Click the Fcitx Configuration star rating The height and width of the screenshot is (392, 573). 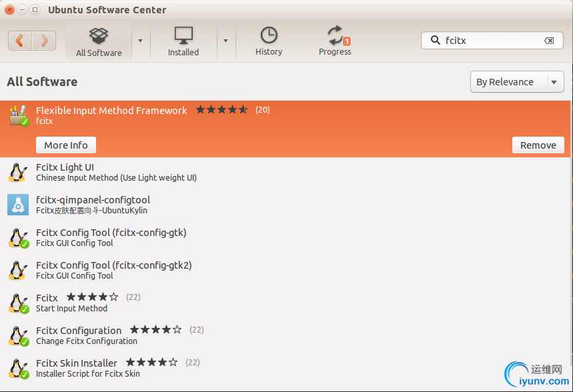(155, 330)
